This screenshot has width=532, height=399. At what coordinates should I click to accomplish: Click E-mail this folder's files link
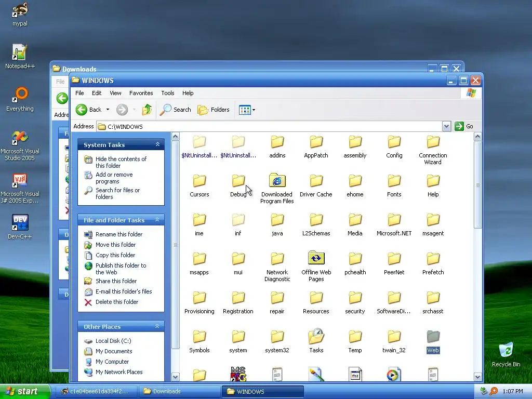point(124,291)
